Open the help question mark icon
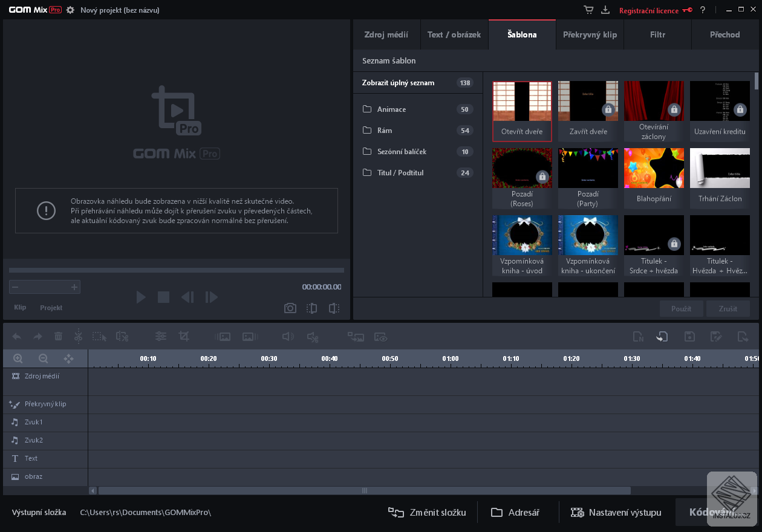 pos(703,10)
